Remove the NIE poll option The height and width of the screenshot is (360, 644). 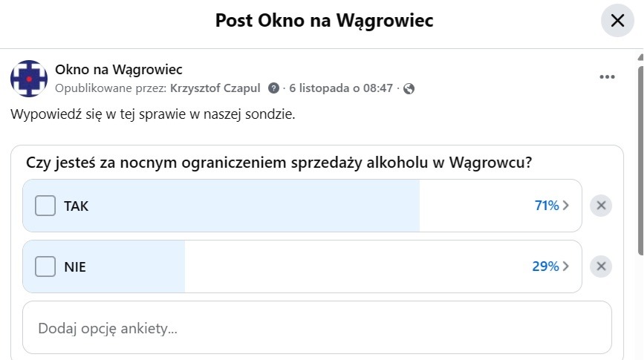pos(601,266)
